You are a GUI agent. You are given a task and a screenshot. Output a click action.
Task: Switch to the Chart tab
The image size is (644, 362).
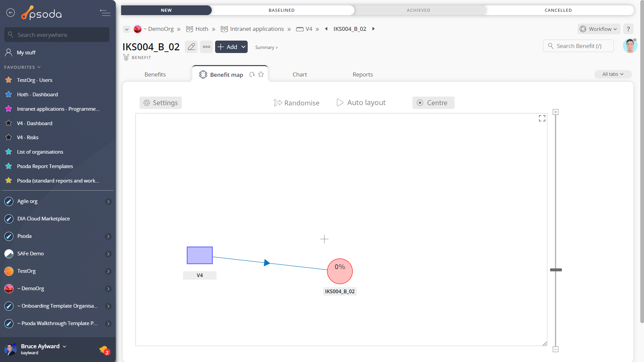[x=300, y=74]
